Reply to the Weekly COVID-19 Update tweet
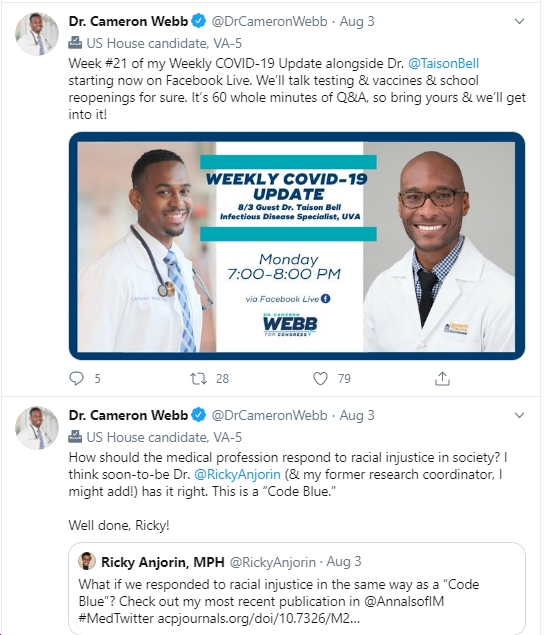547x635 pixels. pos(77,378)
